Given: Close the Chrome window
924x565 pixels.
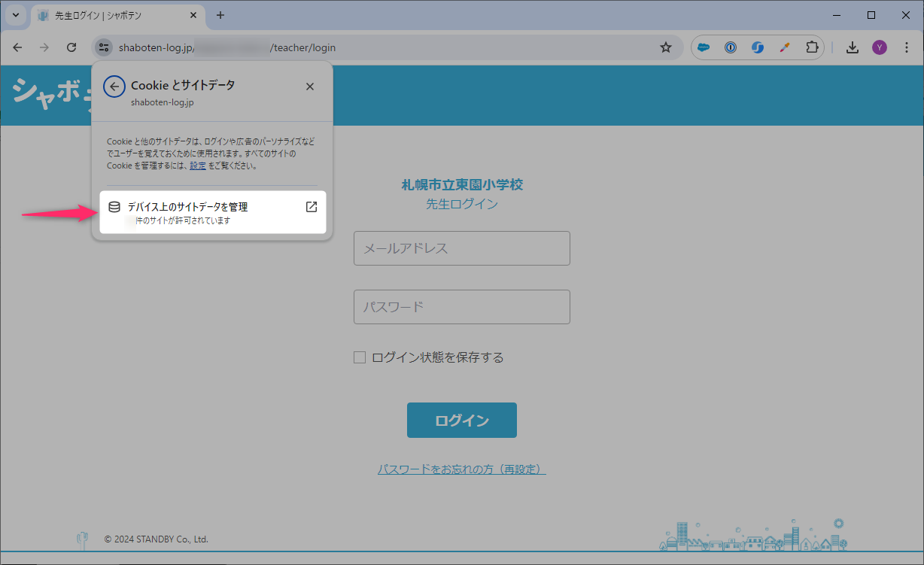Looking at the screenshot, I should click(x=906, y=15).
